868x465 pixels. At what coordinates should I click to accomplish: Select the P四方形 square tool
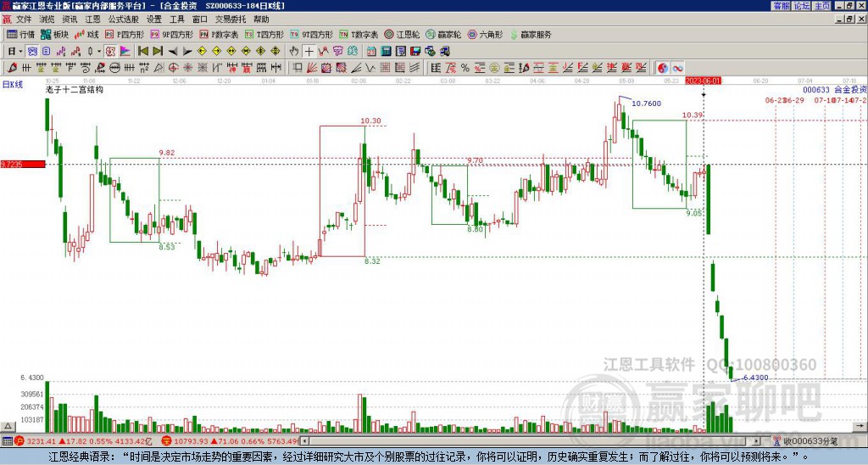[125, 34]
